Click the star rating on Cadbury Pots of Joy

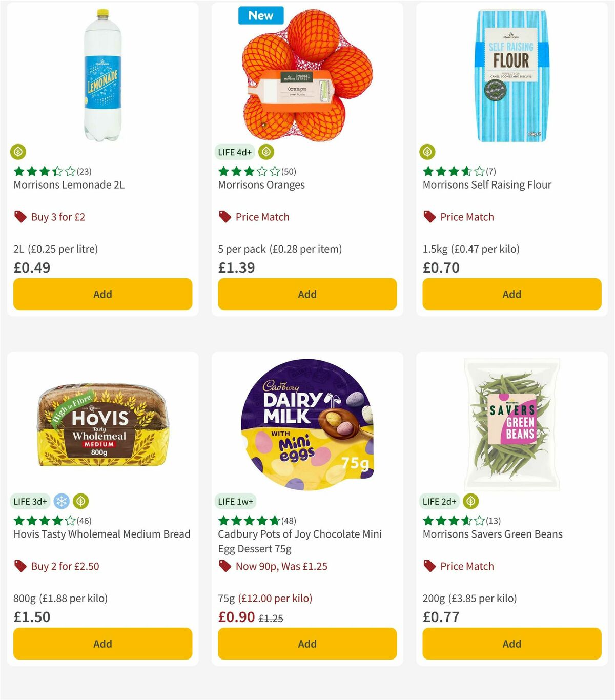coord(248,520)
